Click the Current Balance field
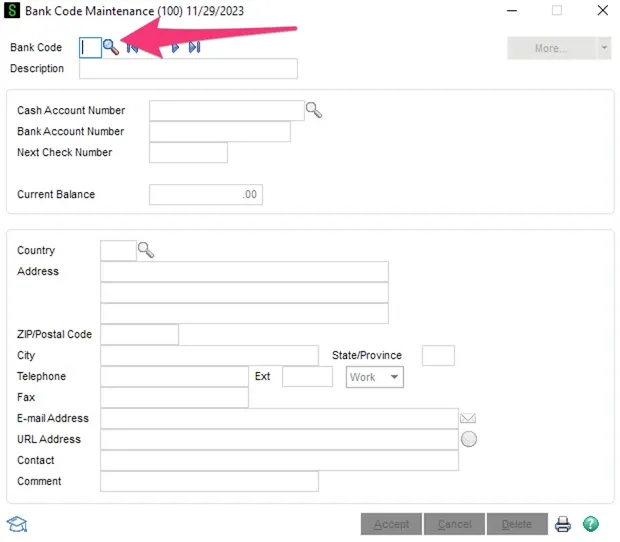The width and height of the screenshot is (620, 542). click(206, 195)
